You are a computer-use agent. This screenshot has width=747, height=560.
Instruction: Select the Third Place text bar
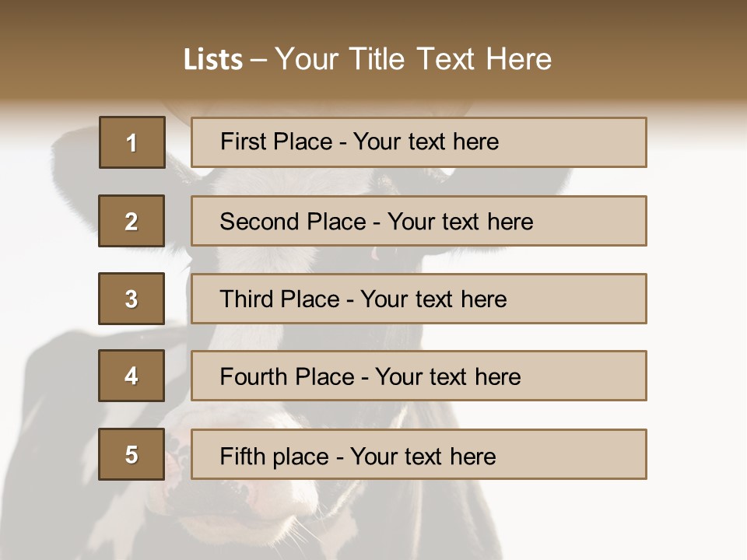(x=419, y=299)
